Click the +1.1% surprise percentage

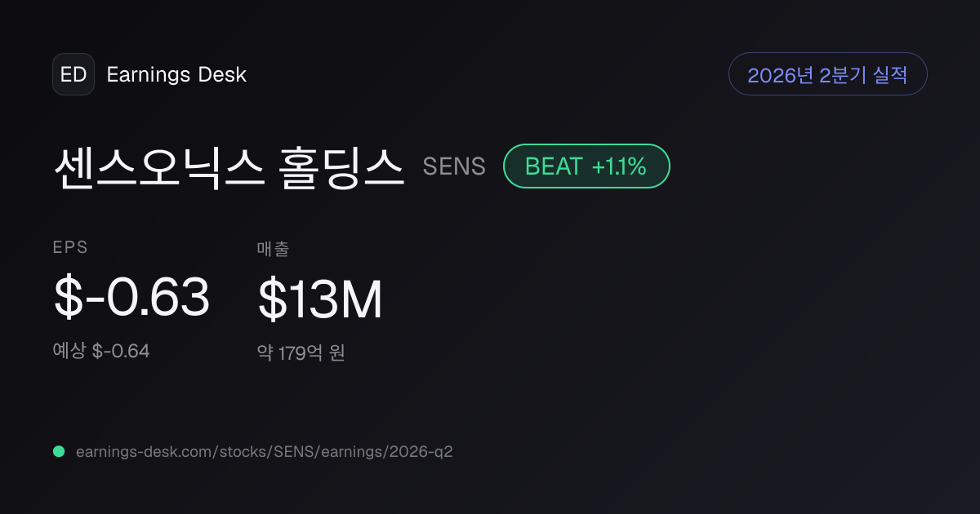[x=619, y=166]
